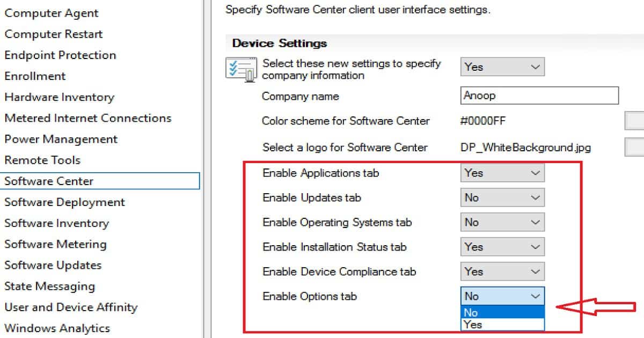The image size is (644, 338).
Task: Select Windows Analytics in the settings list
Action: click(57, 328)
